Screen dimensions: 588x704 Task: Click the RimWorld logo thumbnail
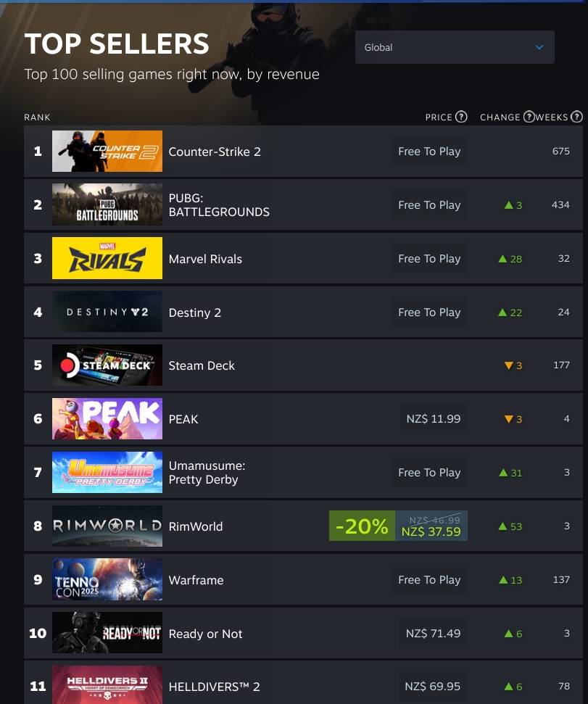[107, 526]
